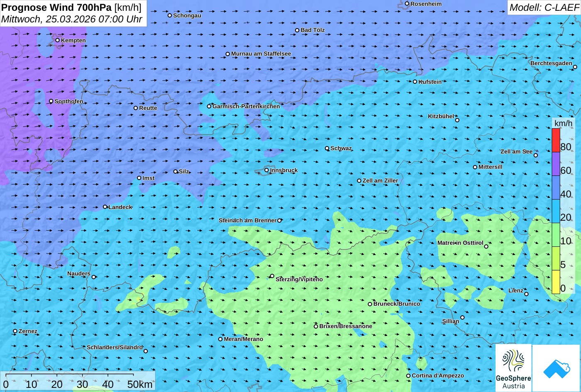Click the red 80 km/h legend color
Image resolution: width=581 pixels, height=392 pixels.
click(556, 140)
